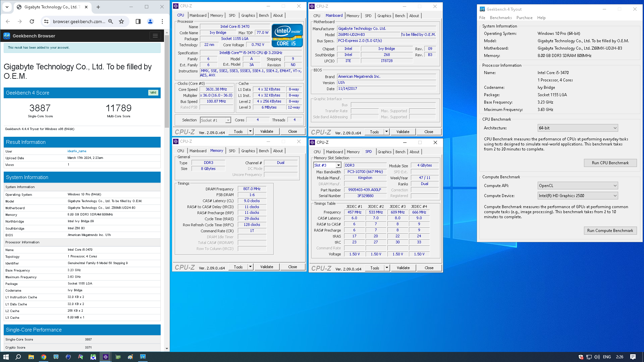Open Chrome three-dot menu

point(162,21)
